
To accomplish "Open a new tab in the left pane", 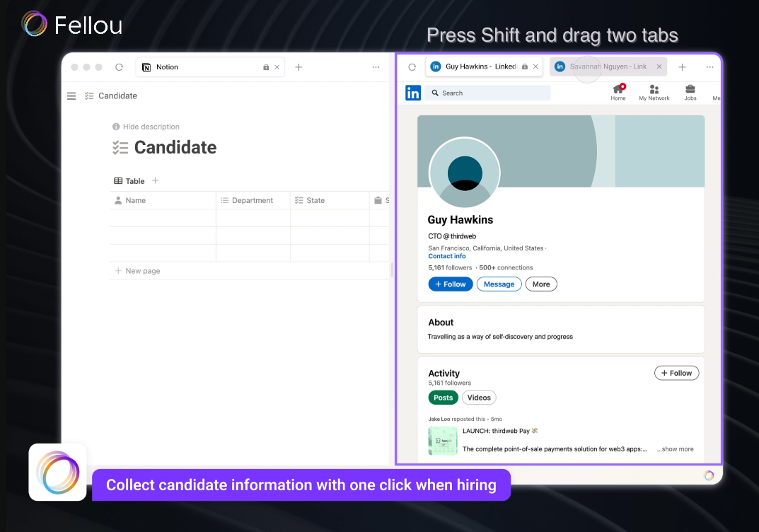I will 299,67.
